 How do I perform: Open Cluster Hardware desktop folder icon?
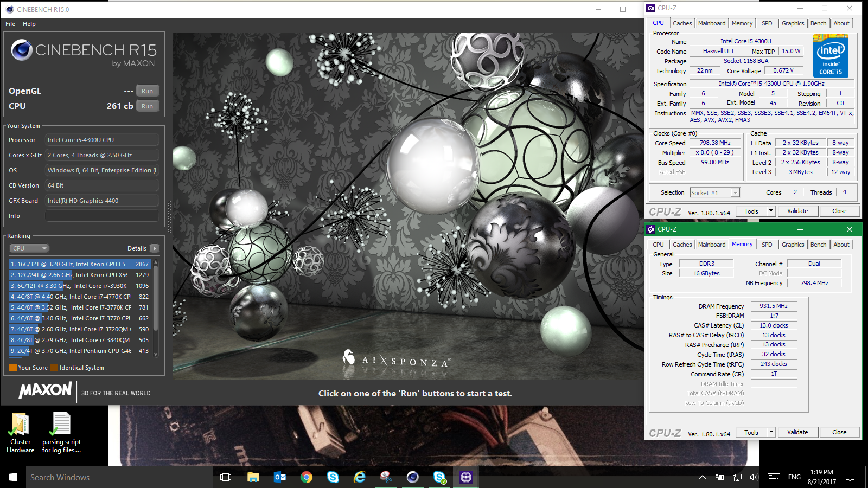[20, 432]
